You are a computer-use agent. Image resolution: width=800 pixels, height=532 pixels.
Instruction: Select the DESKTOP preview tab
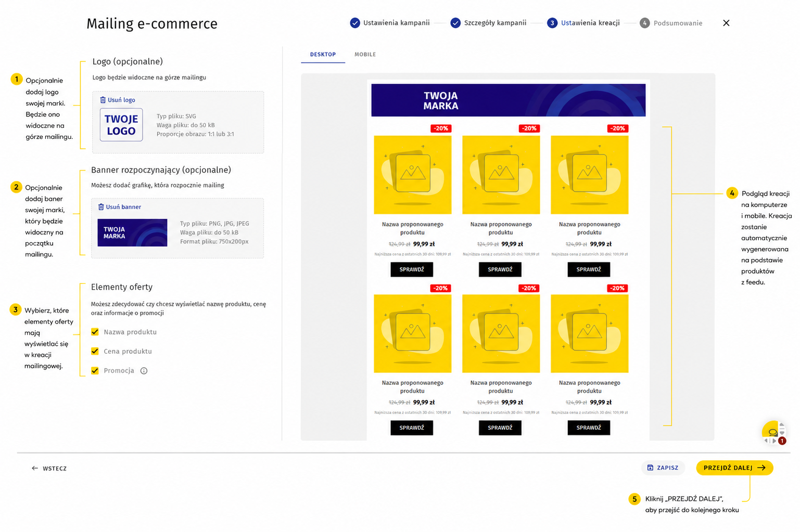tap(323, 55)
